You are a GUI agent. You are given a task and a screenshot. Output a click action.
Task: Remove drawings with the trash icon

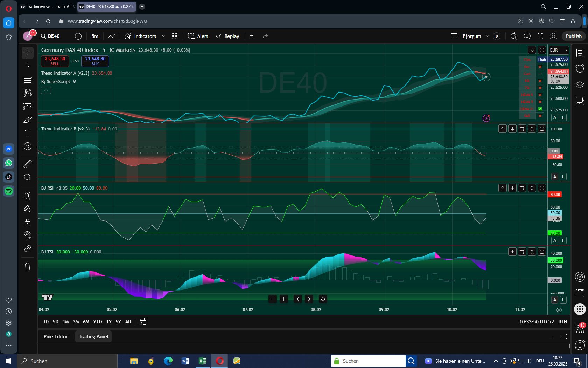click(x=27, y=266)
